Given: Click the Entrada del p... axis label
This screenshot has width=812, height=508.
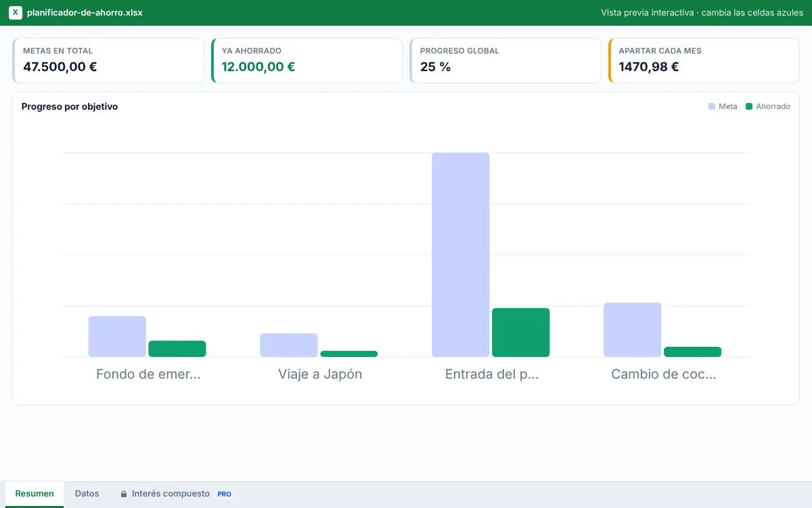Looking at the screenshot, I should click(492, 374).
